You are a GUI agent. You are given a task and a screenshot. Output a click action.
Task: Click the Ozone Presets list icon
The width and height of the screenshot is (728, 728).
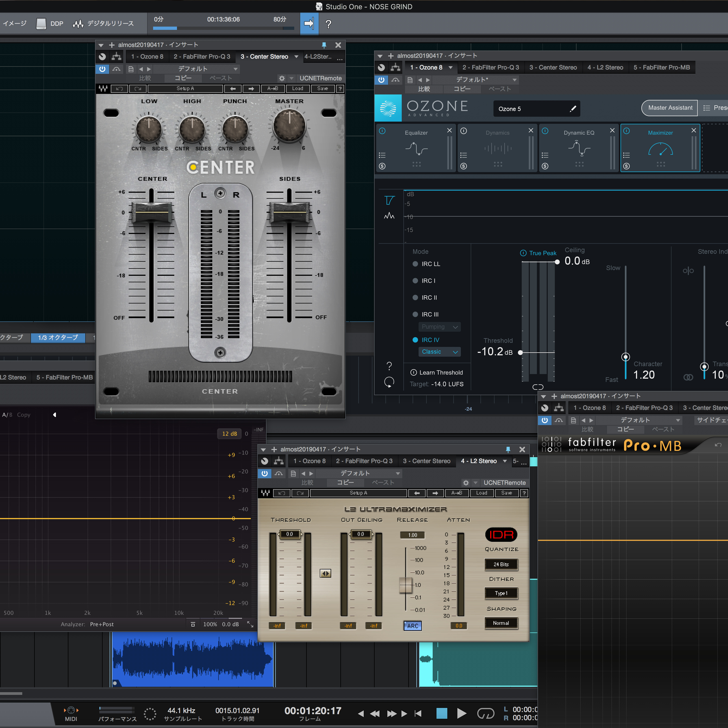pos(707,108)
